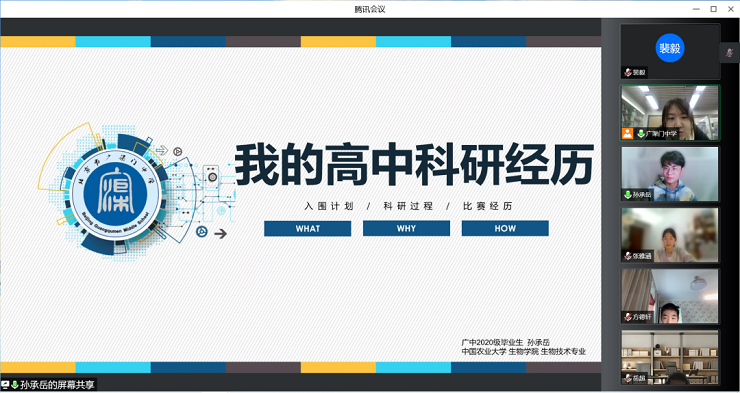Select 广渠门中学 participant video tile
Image resolution: width=740 pixels, height=393 pixels.
(670, 113)
